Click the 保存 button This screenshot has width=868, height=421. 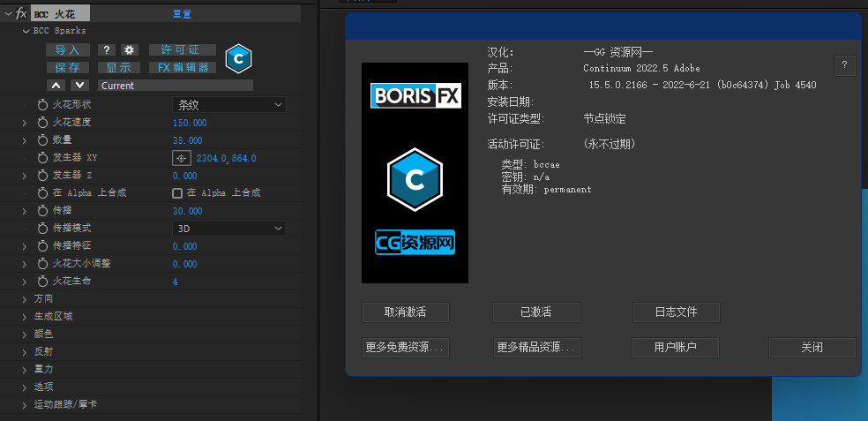67,68
